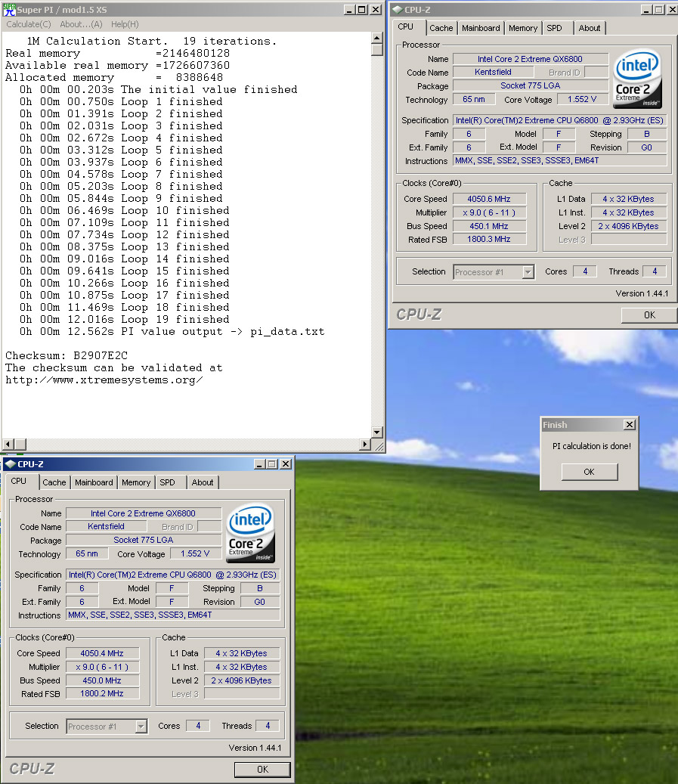Expand Processor #1 dropdown in upper CPU-Z
This screenshot has height=784, width=678.
click(528, 272)
